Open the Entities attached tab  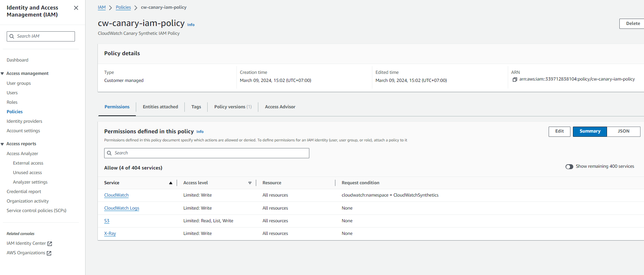[160, 107]
